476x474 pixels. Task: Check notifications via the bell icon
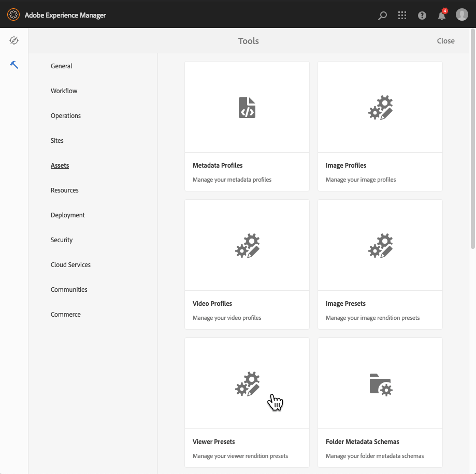pyautogui.click(x=441, y=15)
